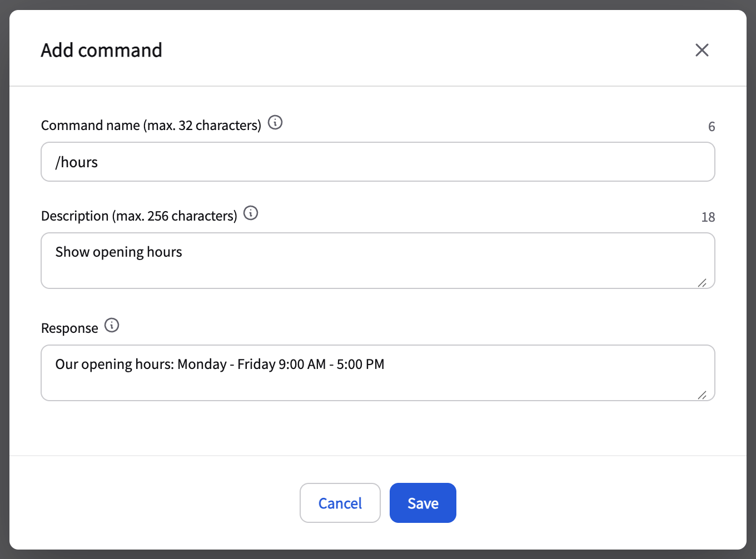The image size is (756, 559).
Task: Click the description character counter "18"
Action: point(708,217)
